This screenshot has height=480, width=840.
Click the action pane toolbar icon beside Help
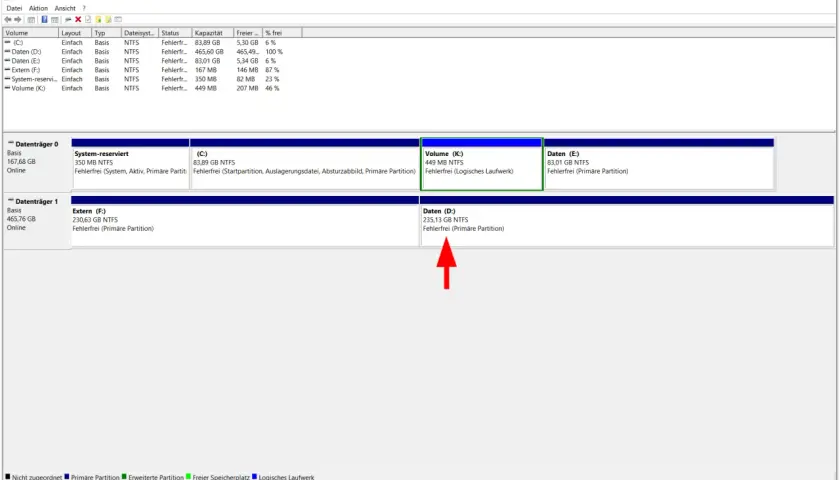coord(55,20)
